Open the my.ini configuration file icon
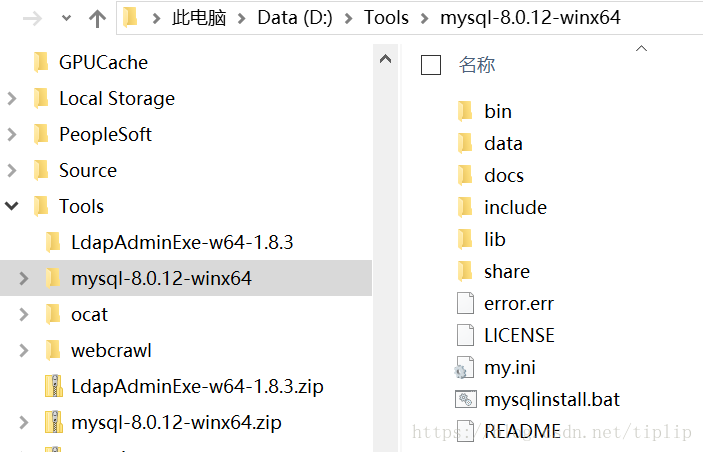The height and width of the screenshot is (452, 703). click(x=464, y=368)
